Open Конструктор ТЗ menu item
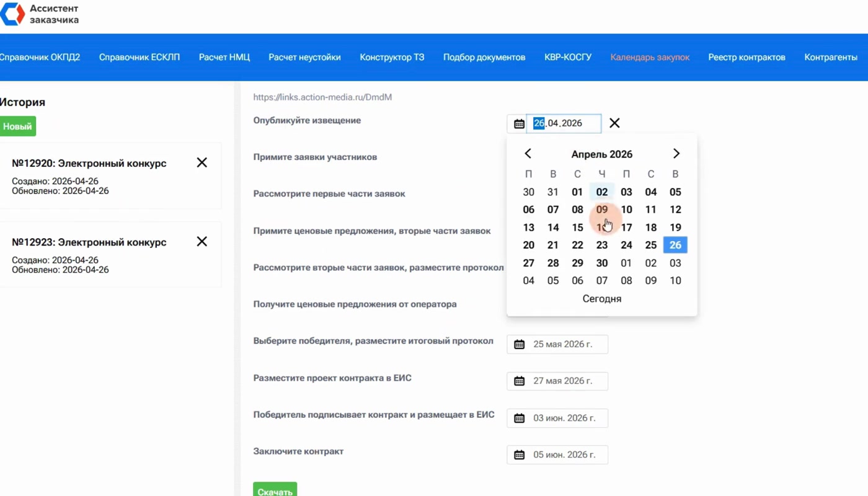This screenshot has height=496, width=868. [392, 57]
